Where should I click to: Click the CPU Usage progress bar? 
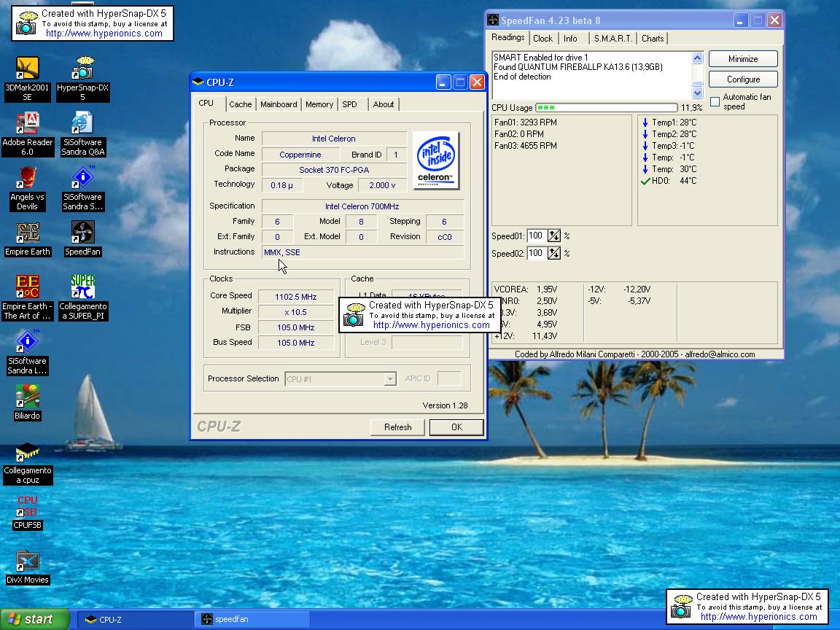607,108
